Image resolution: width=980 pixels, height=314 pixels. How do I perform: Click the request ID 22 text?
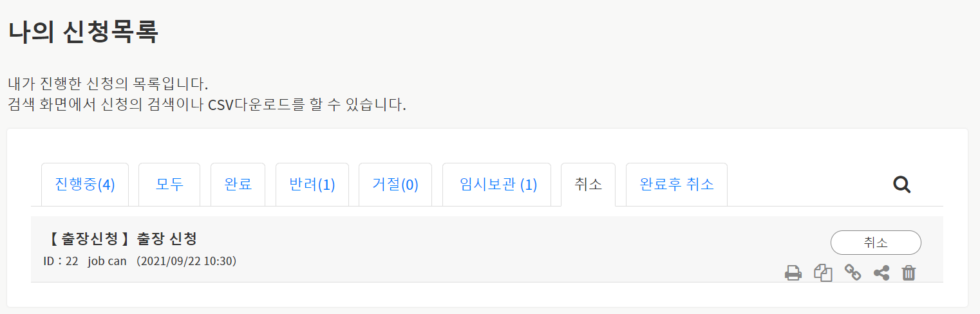(61, 262)
